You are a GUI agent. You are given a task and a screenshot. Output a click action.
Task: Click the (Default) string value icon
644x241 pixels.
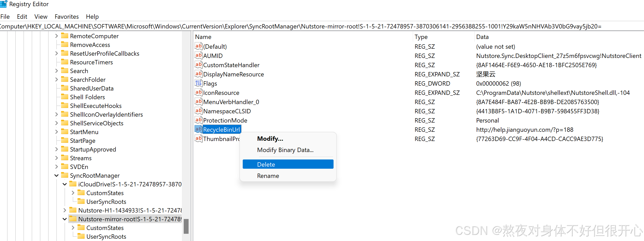point(199,46)
